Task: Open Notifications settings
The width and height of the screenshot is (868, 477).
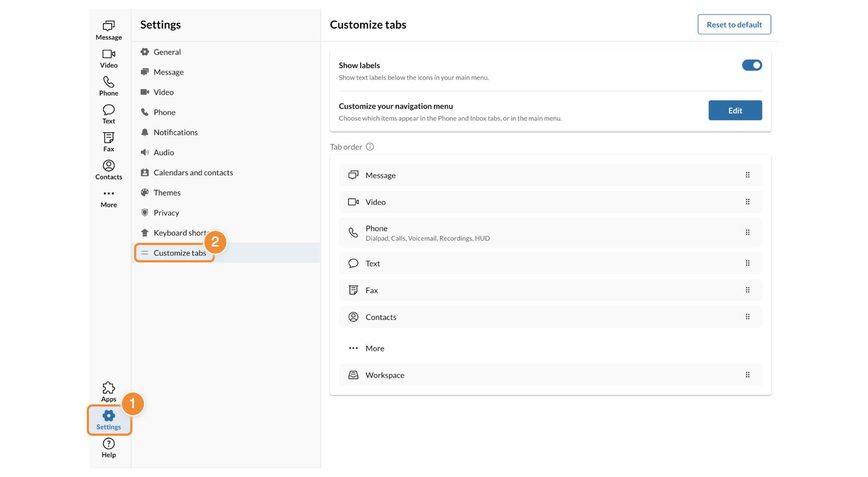Action: 175,132
